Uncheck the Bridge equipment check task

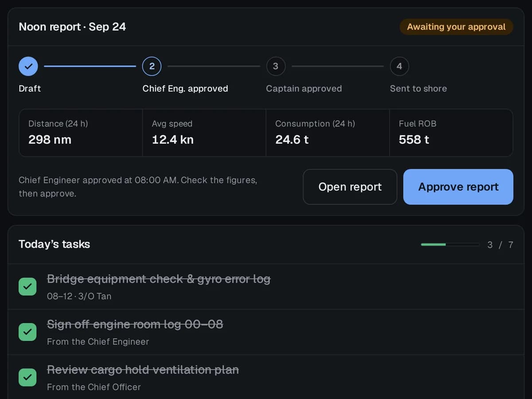tap(27, 286)
